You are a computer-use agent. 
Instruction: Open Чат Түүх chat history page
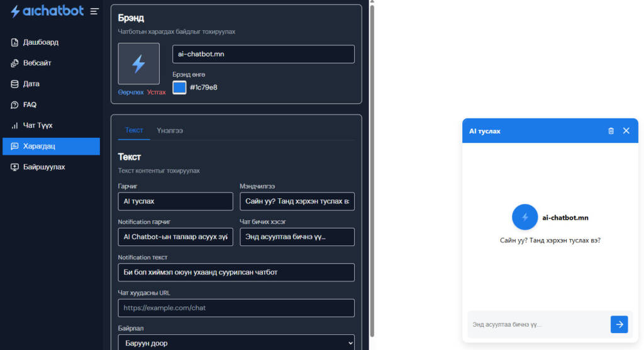(x=37, y=125)
